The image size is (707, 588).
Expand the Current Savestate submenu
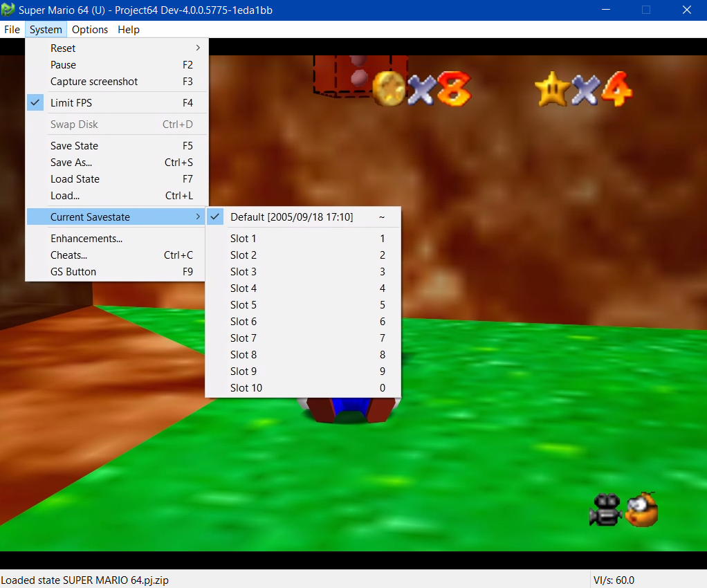pos(117,217)
